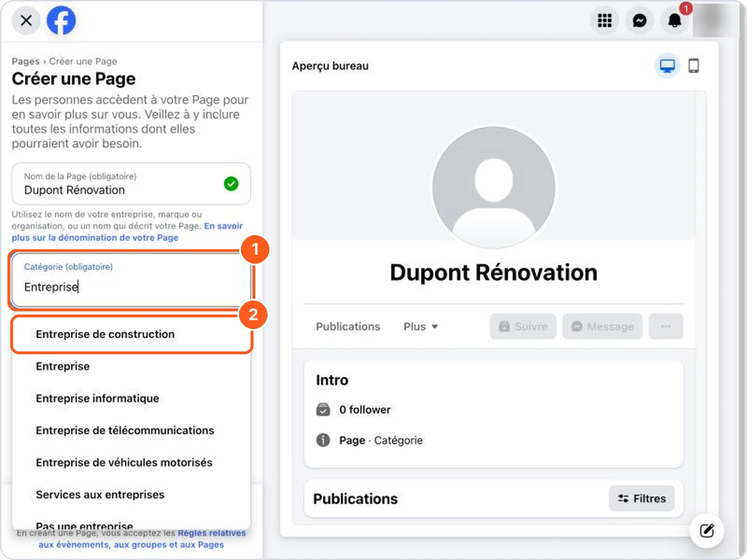Click the Suivre button in preview
This screenshot has width=747, height=560.
(523, 327)
